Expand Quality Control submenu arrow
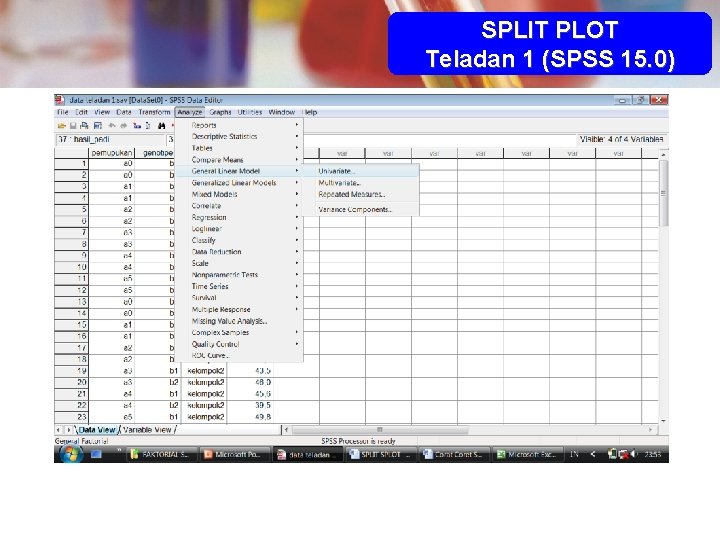Screen dimensions: 720x540 (297, 344)
